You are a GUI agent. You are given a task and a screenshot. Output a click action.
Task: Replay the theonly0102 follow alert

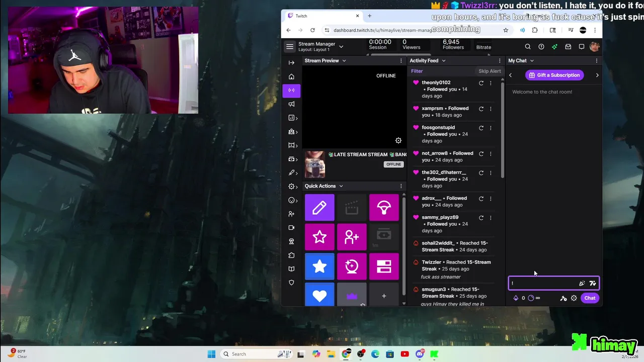(x=481, y=83)
